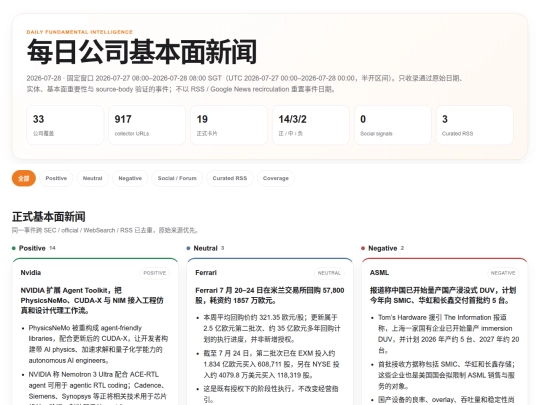Switch to the Positive filter tab
540x405 pixels.
click(x=56, y=178)
